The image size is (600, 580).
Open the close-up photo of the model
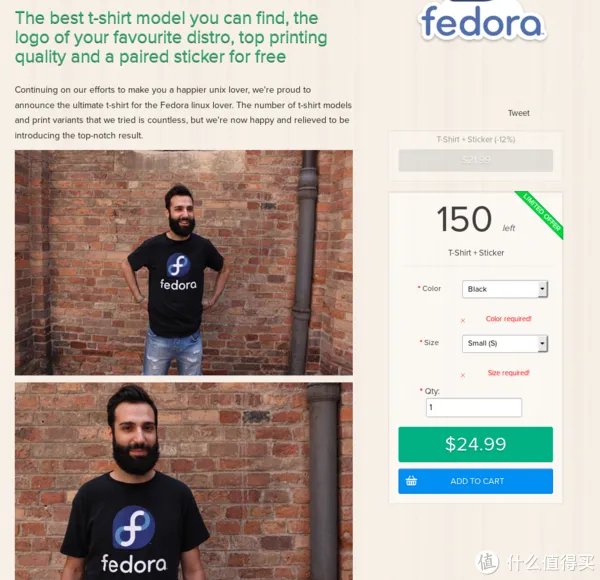184,481
